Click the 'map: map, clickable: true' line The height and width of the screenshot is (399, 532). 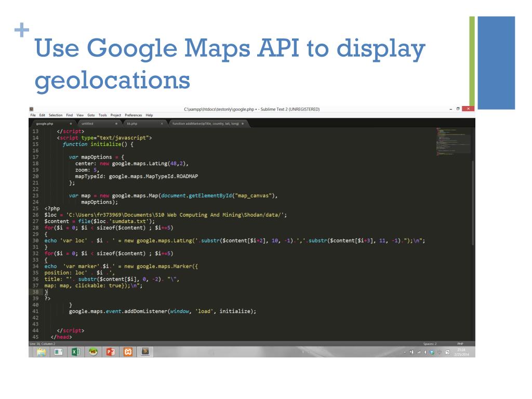(x=94, y=286)
